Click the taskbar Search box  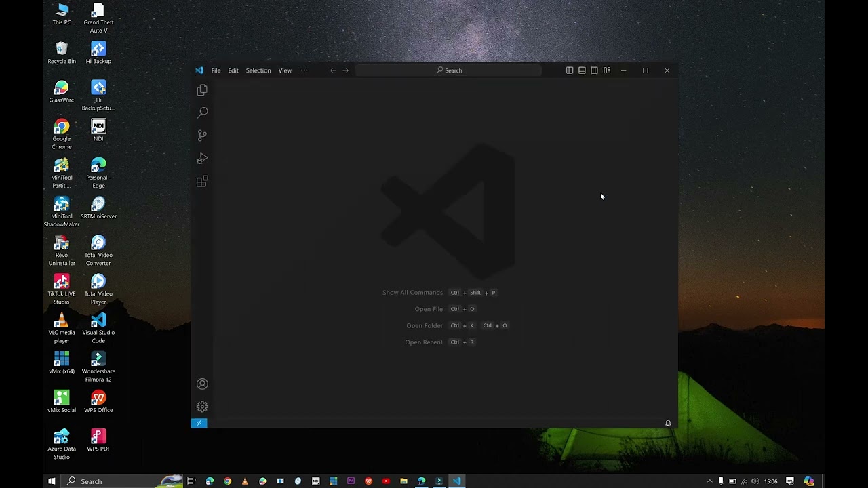[x=122, y=481]
